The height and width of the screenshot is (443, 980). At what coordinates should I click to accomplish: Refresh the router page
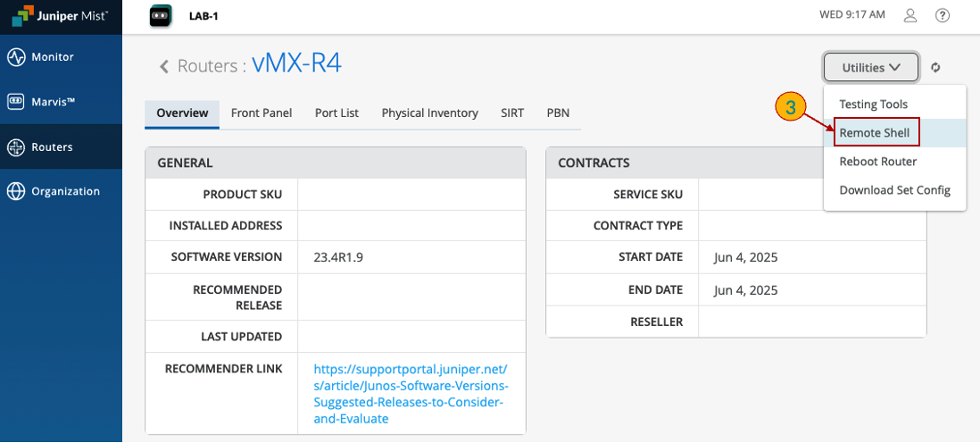click(935, 67)
